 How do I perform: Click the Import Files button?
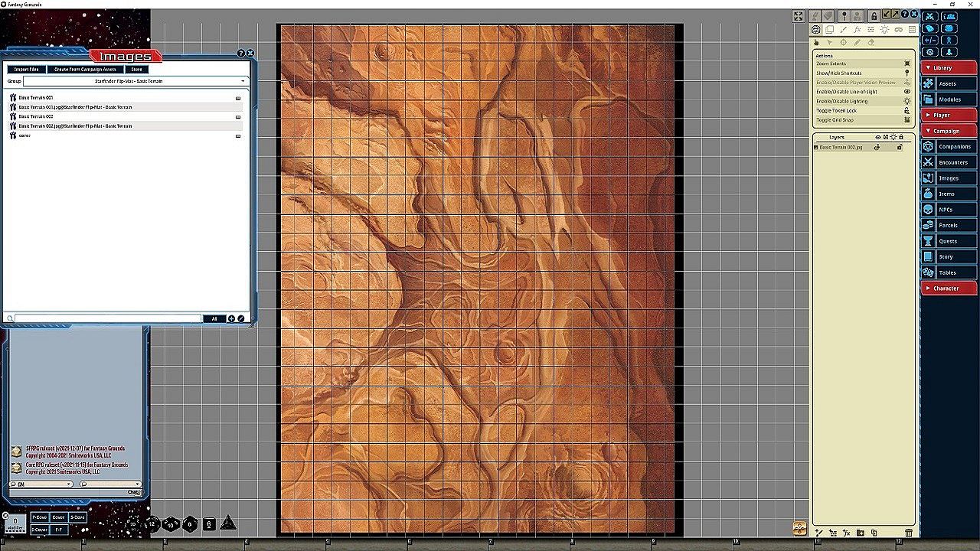point(26,70)
